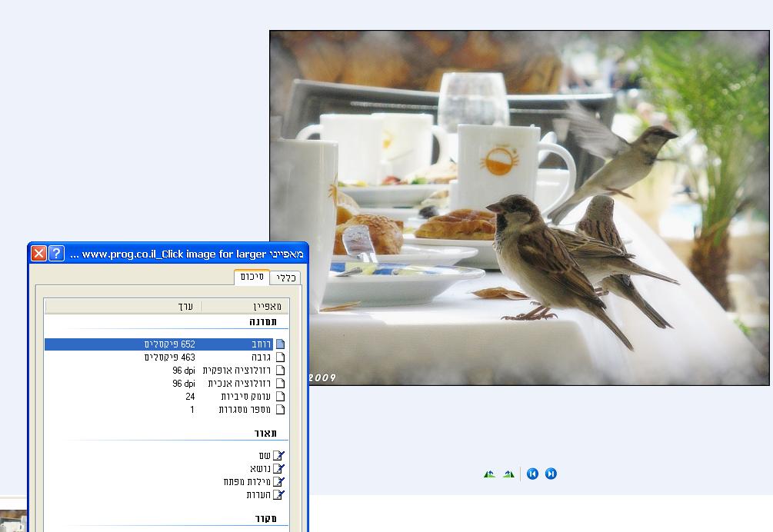Click the value field of הערות
The image size is (773, 532).
(x=123, y=494)
